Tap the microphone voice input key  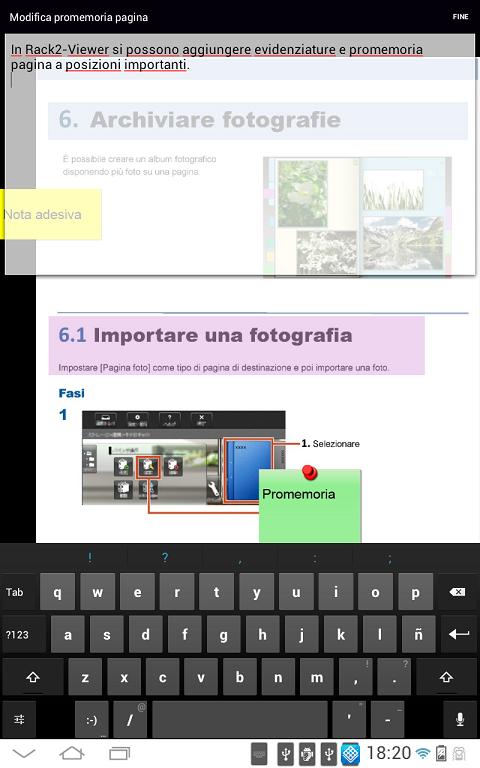click(x=460, y=720)
